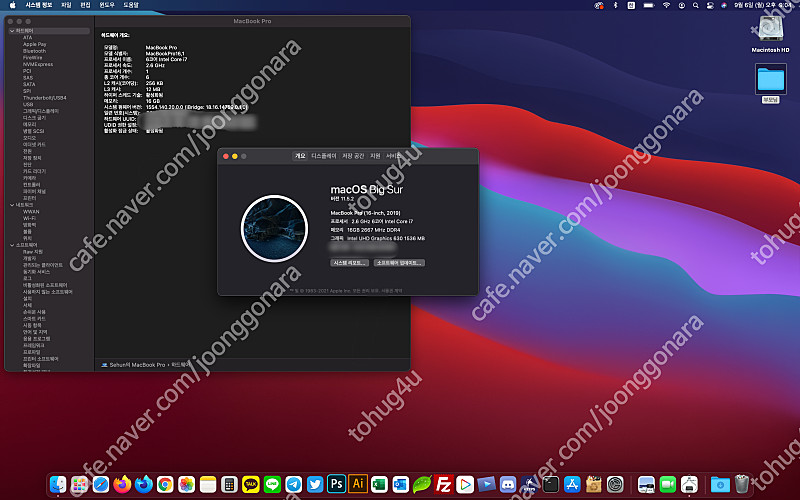Open the Macintosh HD desktop icon
800x500 pixels.
tap(771, 29)
